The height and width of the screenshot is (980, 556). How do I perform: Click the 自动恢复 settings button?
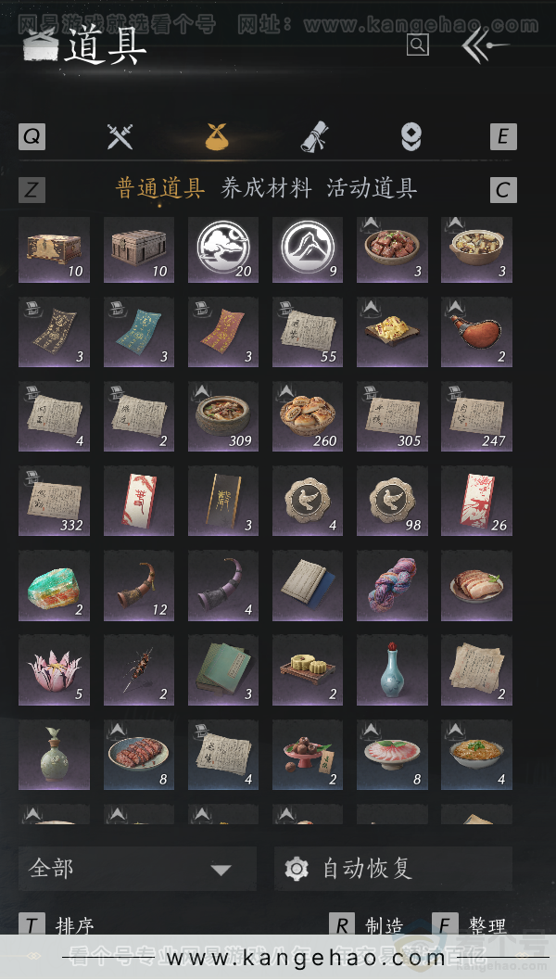pyautogui.click(x=394, y=869)
